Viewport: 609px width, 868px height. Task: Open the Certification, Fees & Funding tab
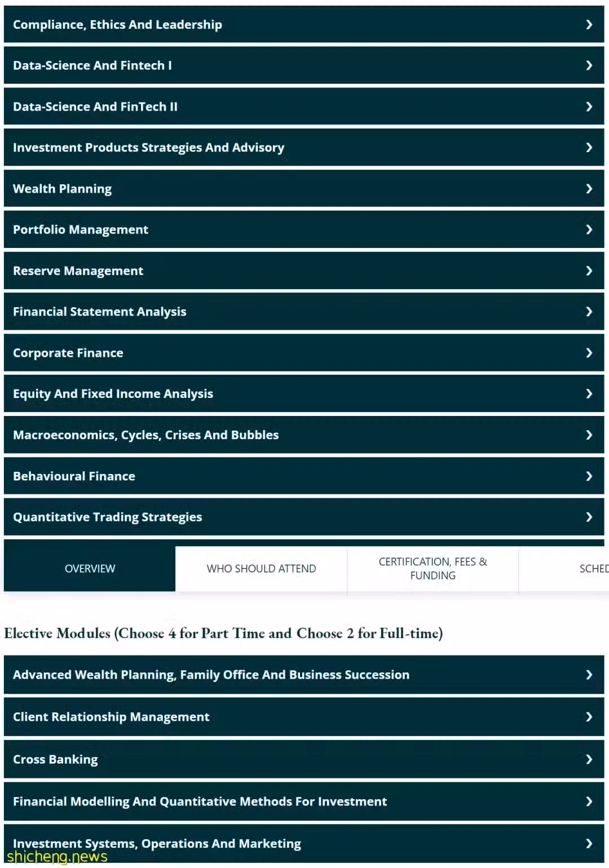tap(433, 569)
